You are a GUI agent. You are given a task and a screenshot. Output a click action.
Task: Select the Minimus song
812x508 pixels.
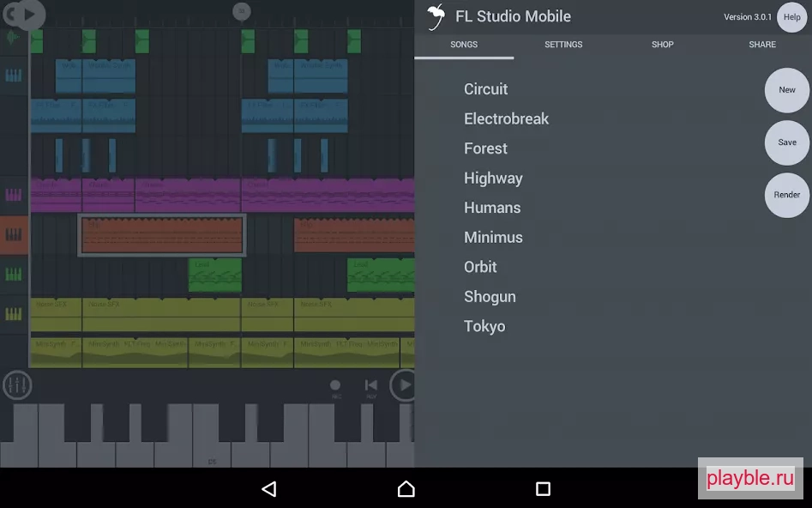[x=493, y=238]
